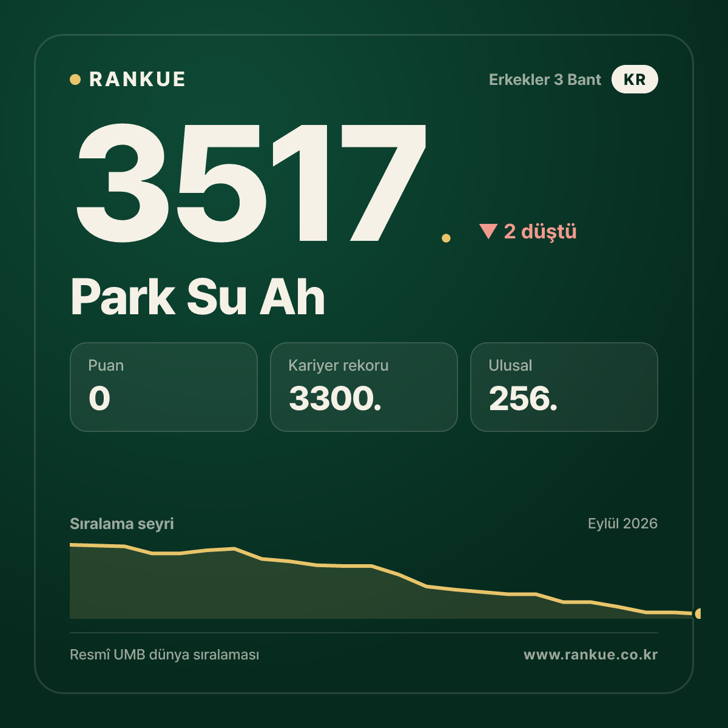Image resolution: width=728 pixels, height=728 pixels.
Task: Click the Resmî UMB dünya sıralaması footer
Action: [164, 655]
